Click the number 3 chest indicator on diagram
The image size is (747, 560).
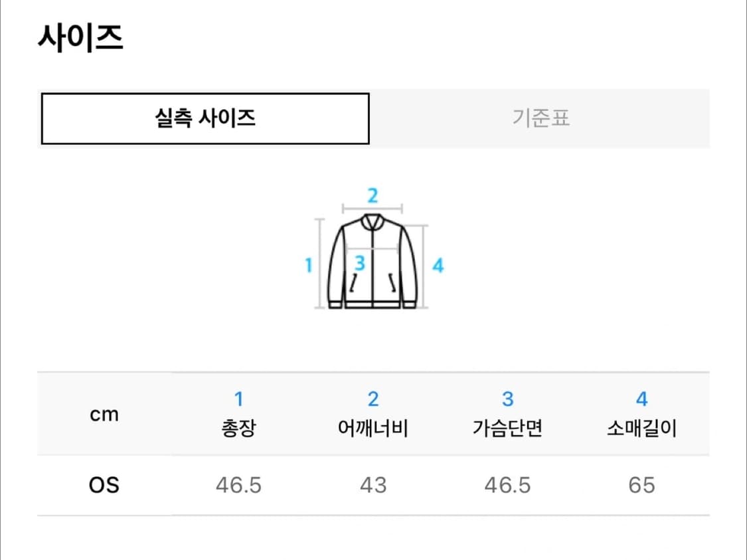pos(359,264)
